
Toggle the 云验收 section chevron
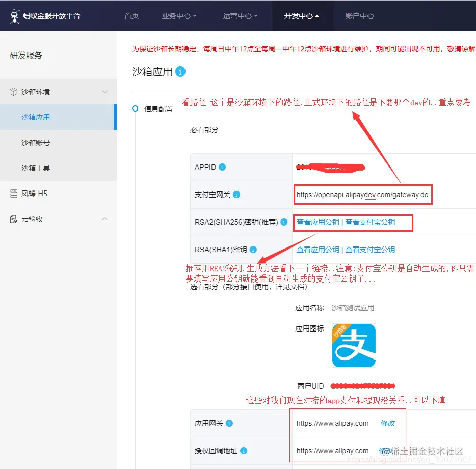[105, 219]
